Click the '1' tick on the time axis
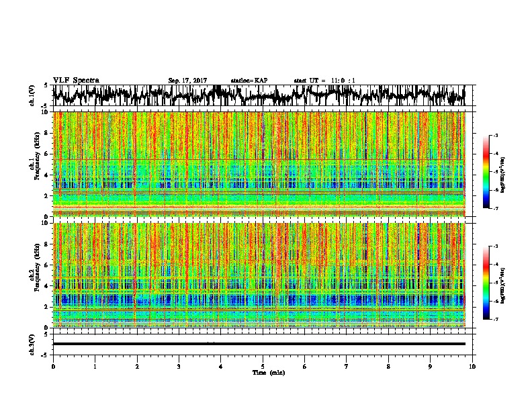 (95, 366)
